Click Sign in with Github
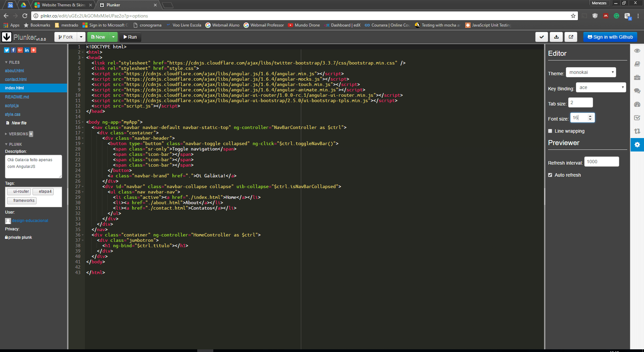The image size is (644, 352). coord(610,37)
